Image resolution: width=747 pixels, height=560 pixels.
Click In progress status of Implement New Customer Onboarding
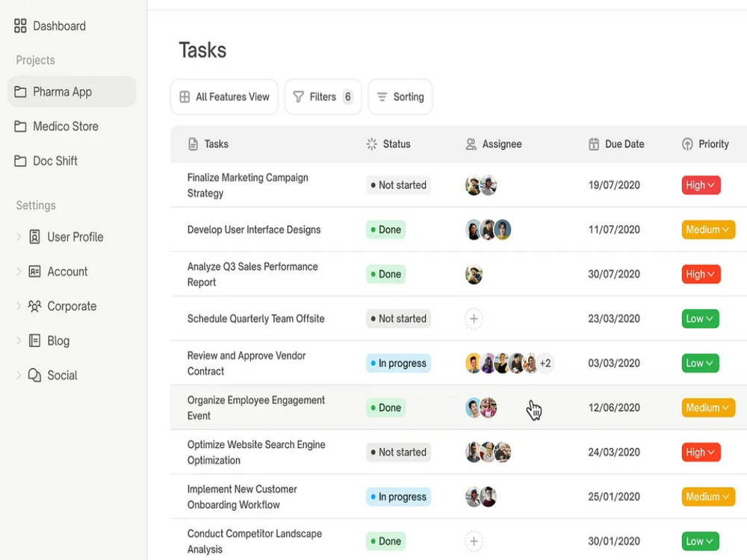click(398, 497)
